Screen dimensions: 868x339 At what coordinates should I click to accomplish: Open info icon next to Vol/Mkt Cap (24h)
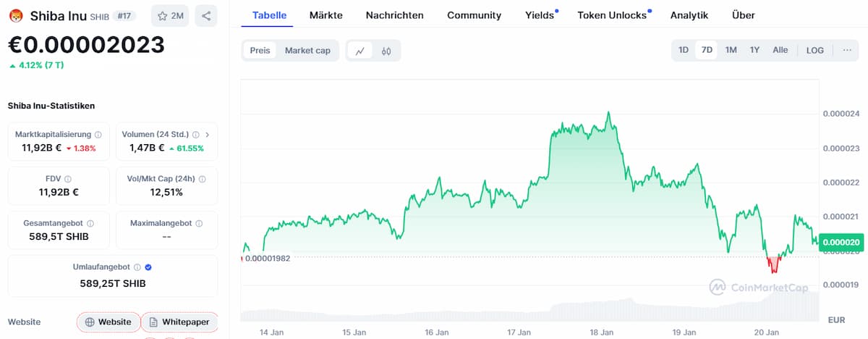pyautogui.click(x=202, y=179)
